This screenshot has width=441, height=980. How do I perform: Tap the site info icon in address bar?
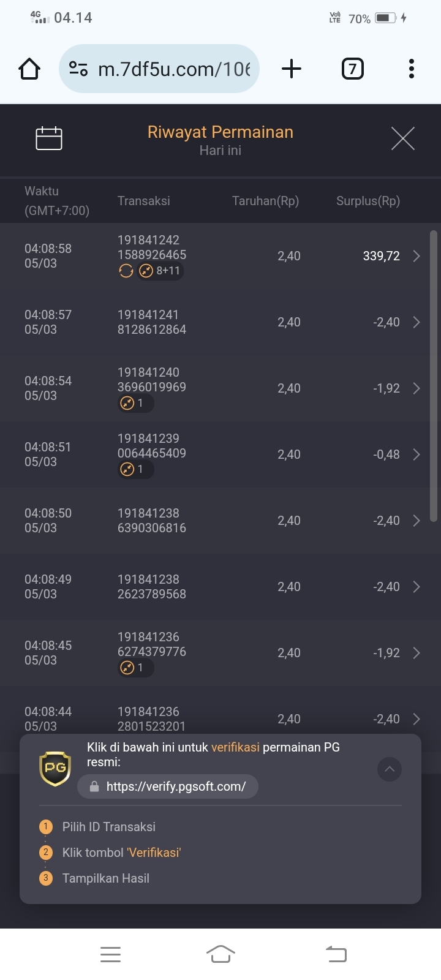[78, 69]
